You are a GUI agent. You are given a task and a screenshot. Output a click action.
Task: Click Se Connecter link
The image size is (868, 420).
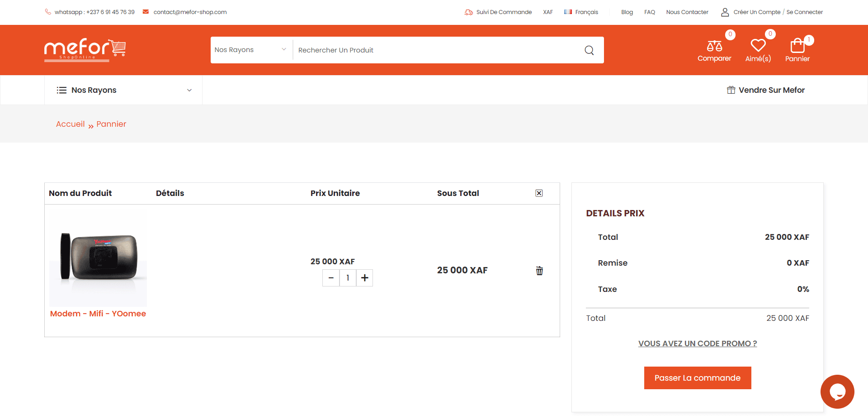(x=805, y=12)
